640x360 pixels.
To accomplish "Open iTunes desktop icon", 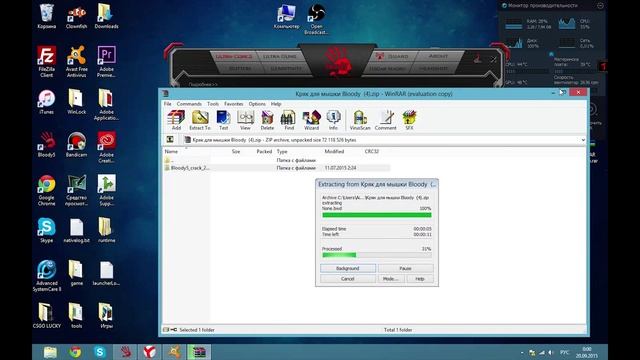I will pyautogui.click(x=47, y=102).
